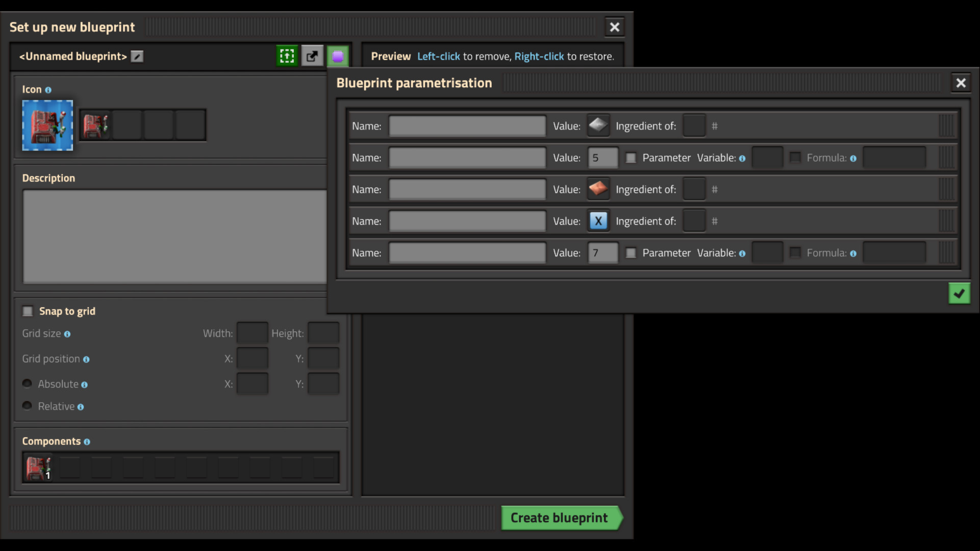
Task: Open Relative info icon
Action: tap(81, 407)
